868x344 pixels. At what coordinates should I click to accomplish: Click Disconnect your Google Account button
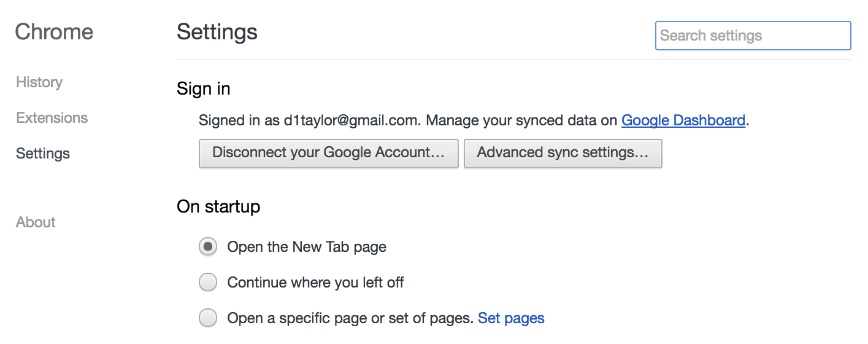tap(329, 153)
